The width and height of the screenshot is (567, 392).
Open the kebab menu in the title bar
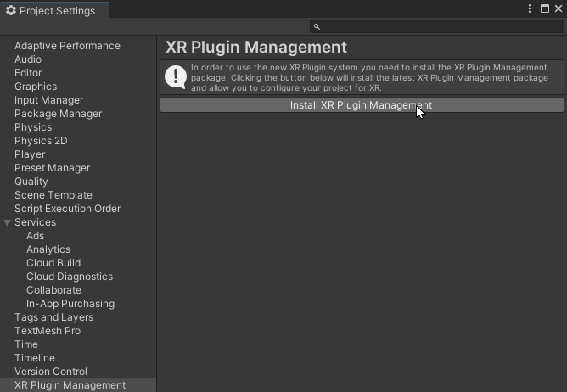(531, 8)
